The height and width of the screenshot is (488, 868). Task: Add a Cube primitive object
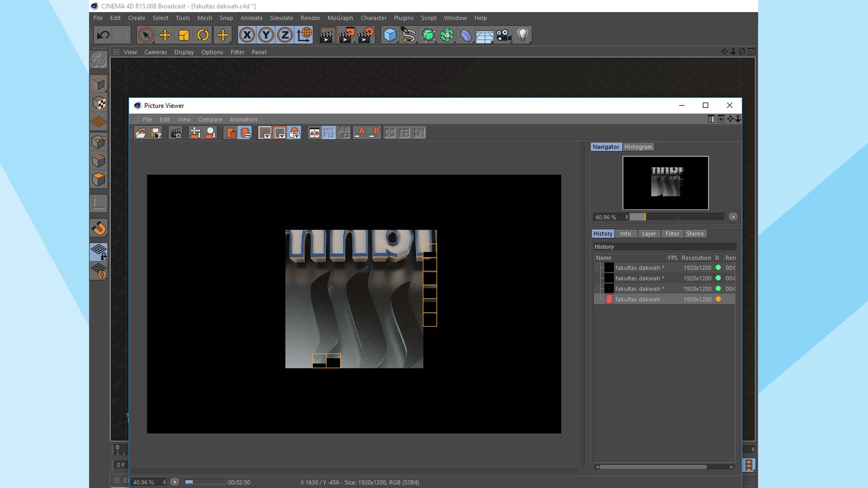[x=390, y=35]
